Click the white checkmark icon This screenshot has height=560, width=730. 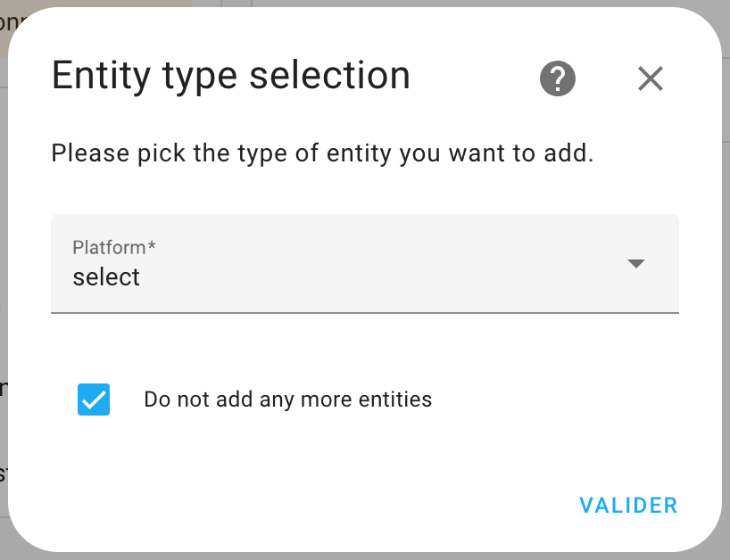point(94,400)
